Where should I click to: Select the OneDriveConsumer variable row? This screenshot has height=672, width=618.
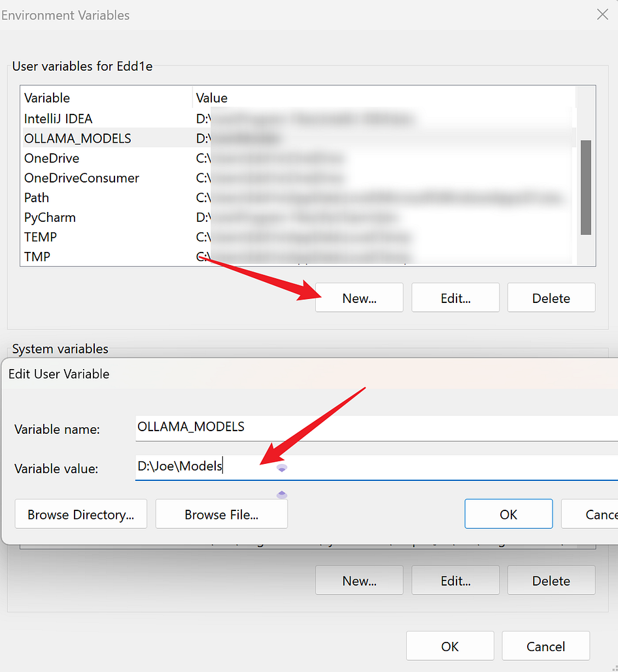click(x=299, y=177)
